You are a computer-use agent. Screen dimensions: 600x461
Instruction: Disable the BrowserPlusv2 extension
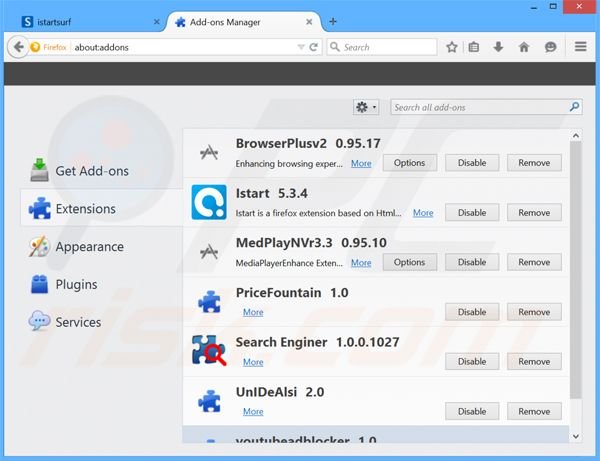[x=472, y=163]
